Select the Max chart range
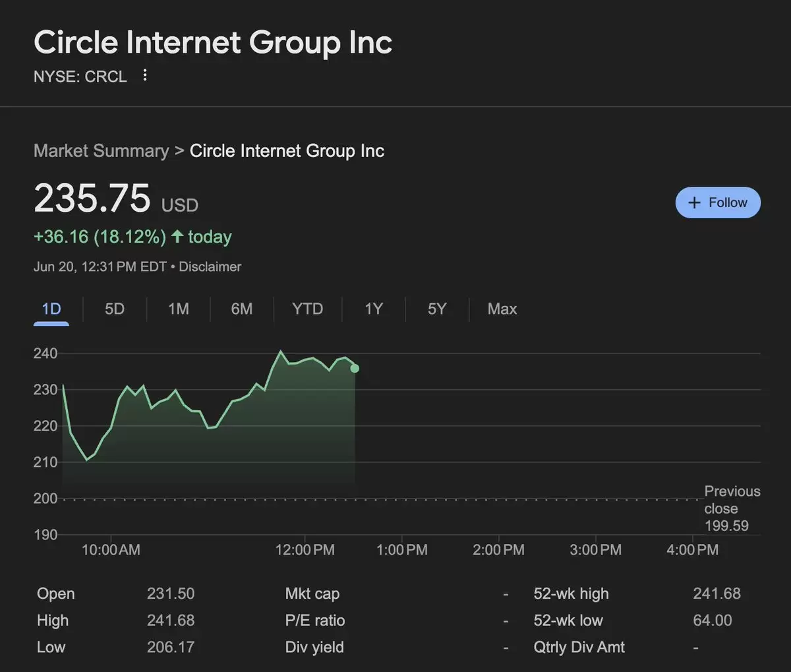 pyautogui.click(x=502, y=309)
